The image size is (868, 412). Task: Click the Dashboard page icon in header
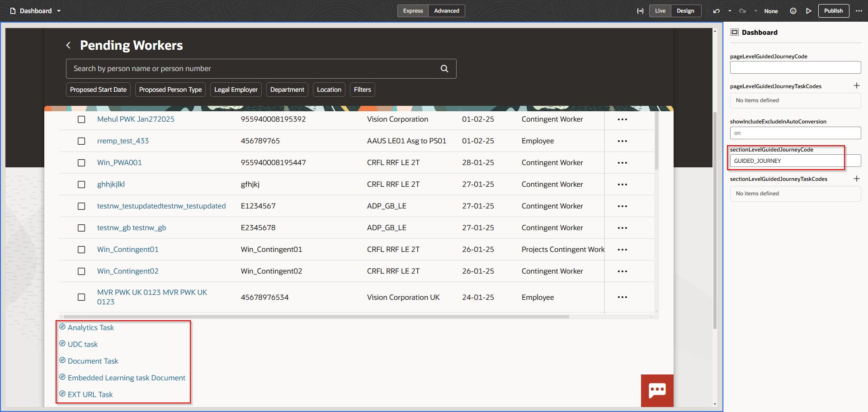13,11
